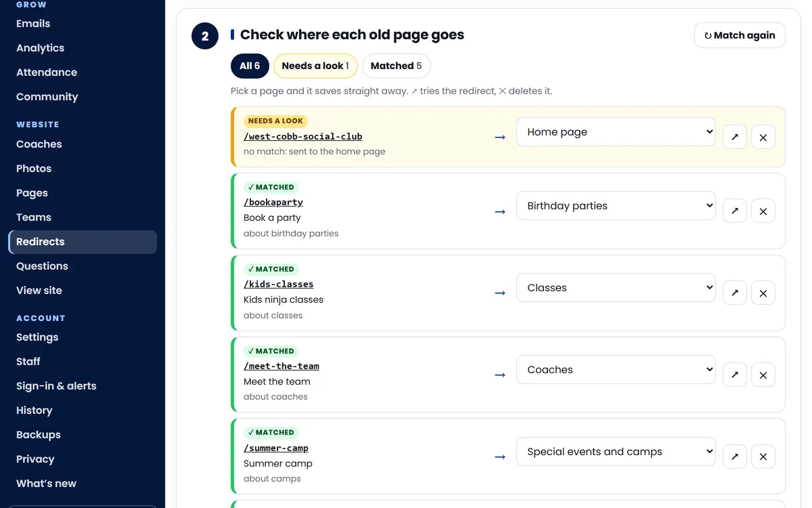Viewport: 812px width, 508px height.
Task: Open the Home page destination dropdown
Action: [616, 132]
